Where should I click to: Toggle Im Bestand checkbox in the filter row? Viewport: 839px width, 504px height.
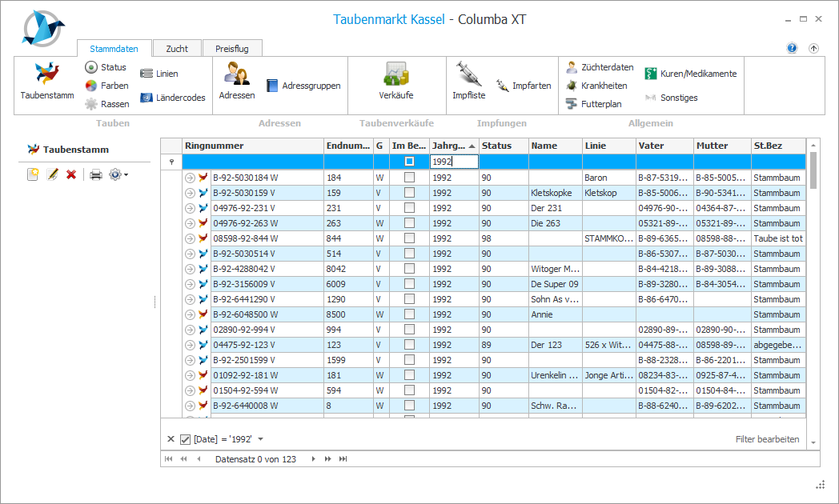point(409,162)
